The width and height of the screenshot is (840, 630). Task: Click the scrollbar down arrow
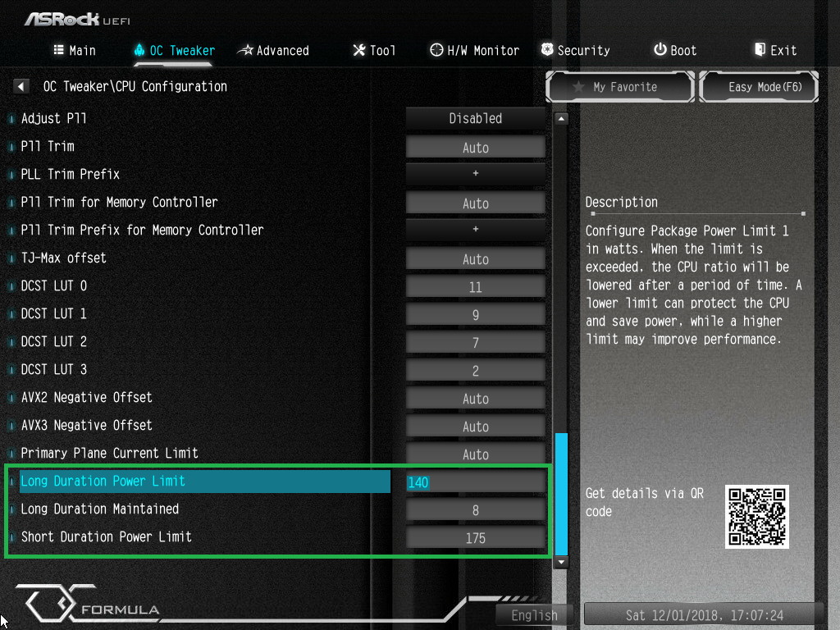561,562
